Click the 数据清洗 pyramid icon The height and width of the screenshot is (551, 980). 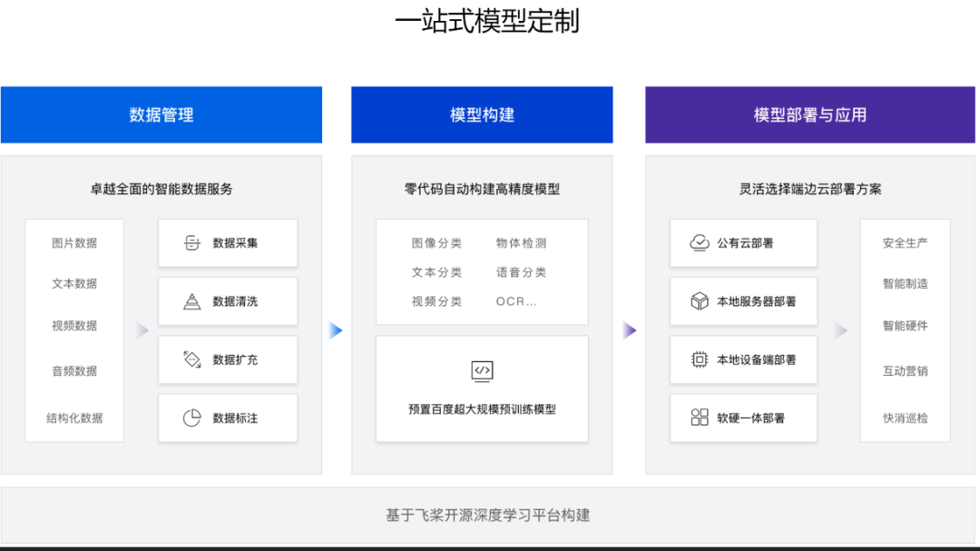[191, 301]
